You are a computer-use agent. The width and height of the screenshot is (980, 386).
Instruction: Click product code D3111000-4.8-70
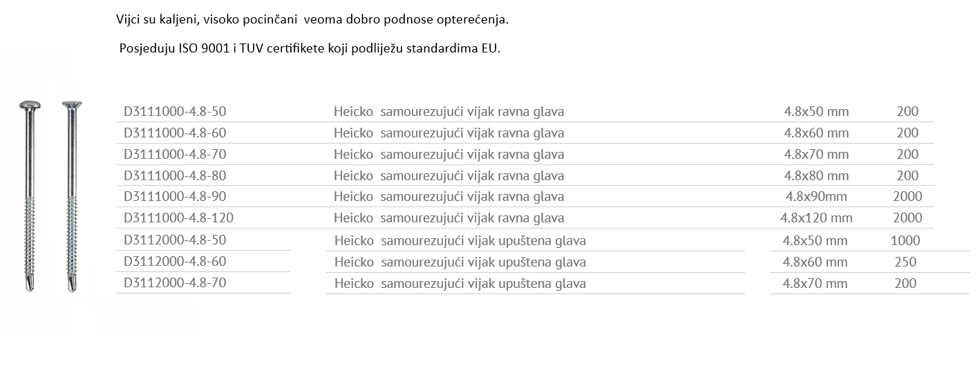pos(175,154)
